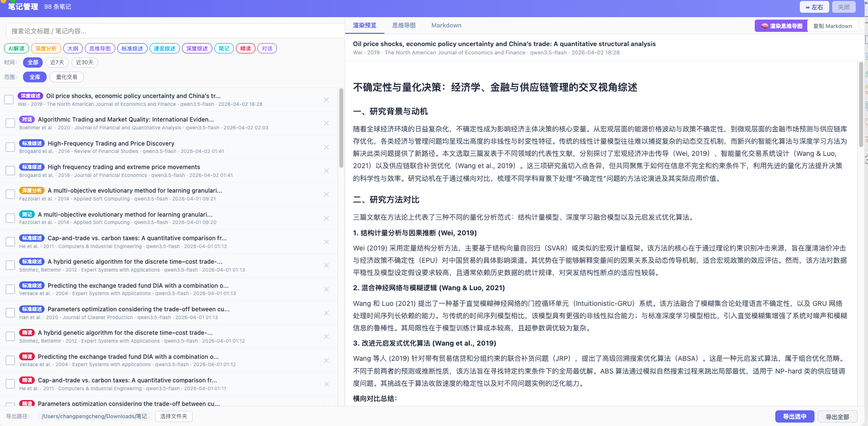
Task: Check the 简记 multi-objective evolutionary note checkbox
Action: point(10,218)
